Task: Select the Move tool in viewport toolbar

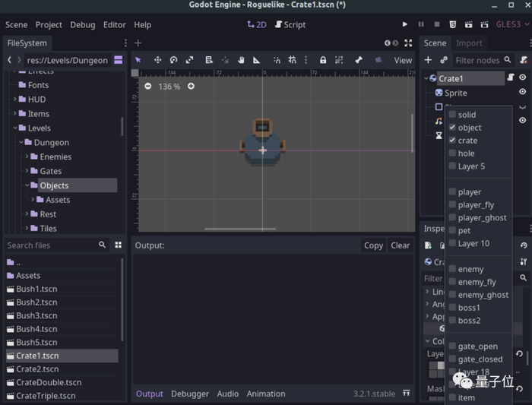Action: click(157, 60)
